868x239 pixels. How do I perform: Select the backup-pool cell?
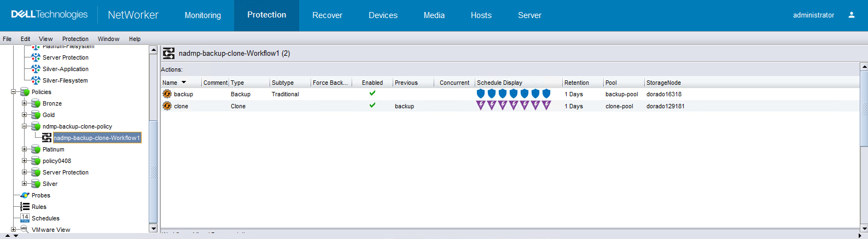[x=622, y=94]
